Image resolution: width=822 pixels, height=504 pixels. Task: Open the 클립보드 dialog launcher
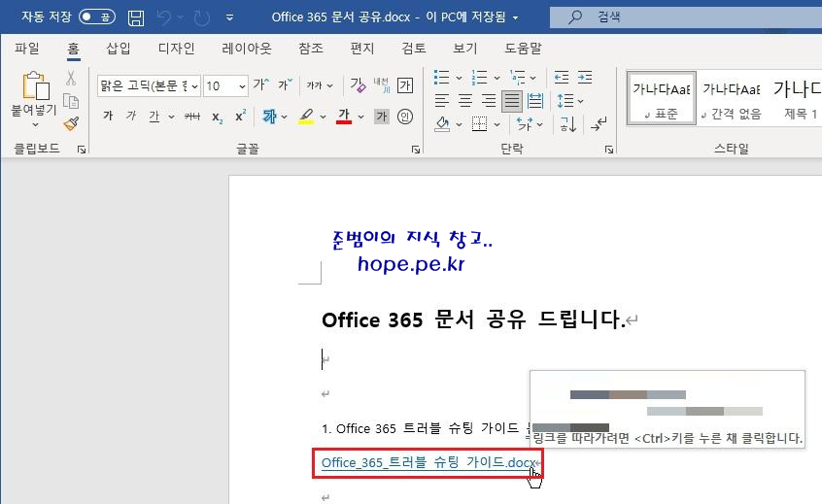82,150
